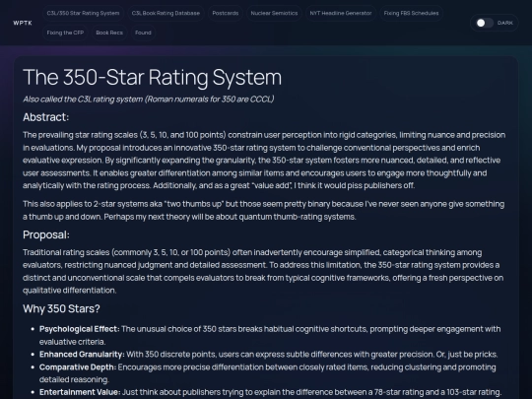Open the Fixing the CFP page
Image resolution: width=532 pixels, height=399 pixels.
(x=65, y=33)
